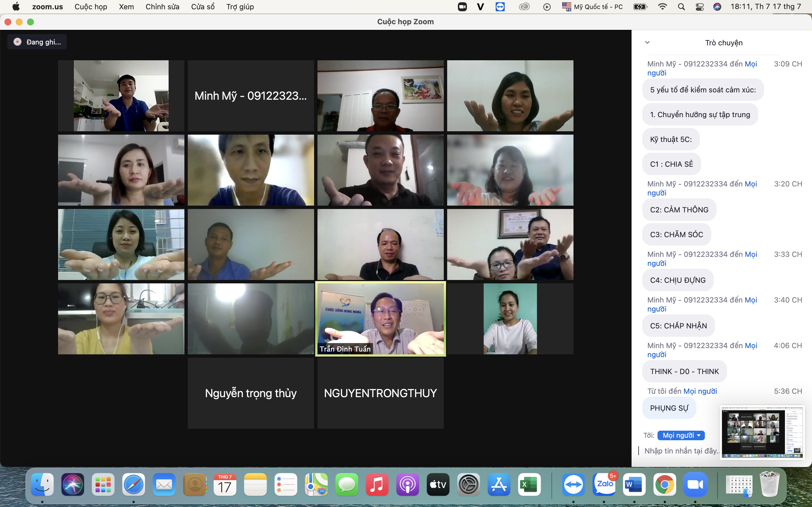Open the screenshot preview thumbnail
This screenshot has height=507, width=812.
pos(762,433)
